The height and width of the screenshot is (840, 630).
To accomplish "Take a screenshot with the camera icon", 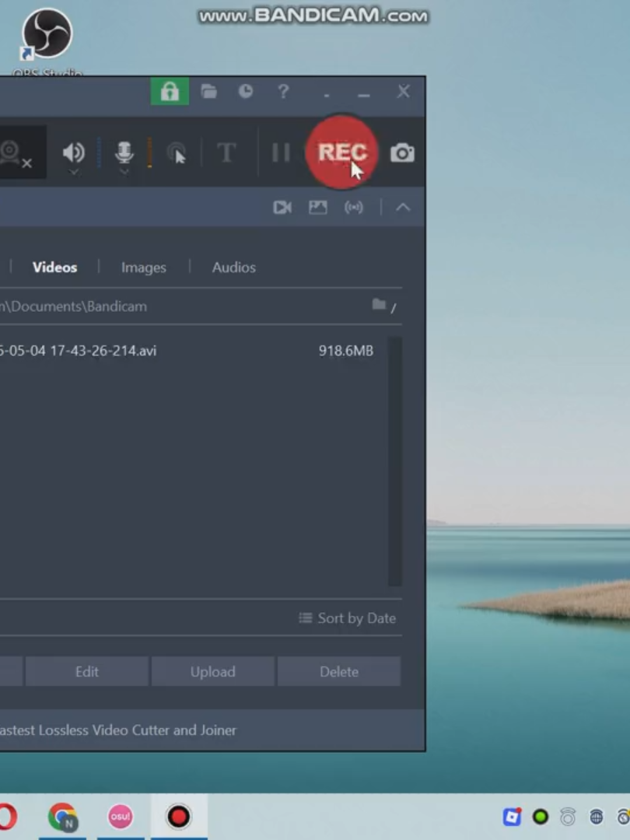I will [x=402, y=153].
